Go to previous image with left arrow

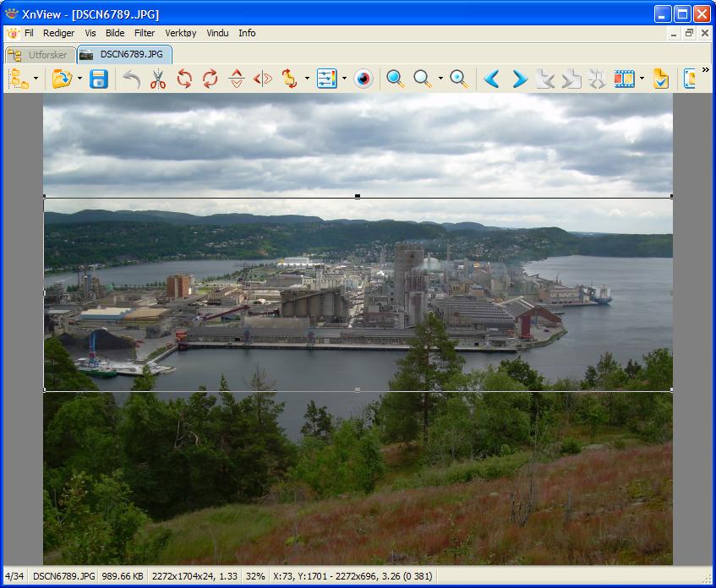point(492,79)
